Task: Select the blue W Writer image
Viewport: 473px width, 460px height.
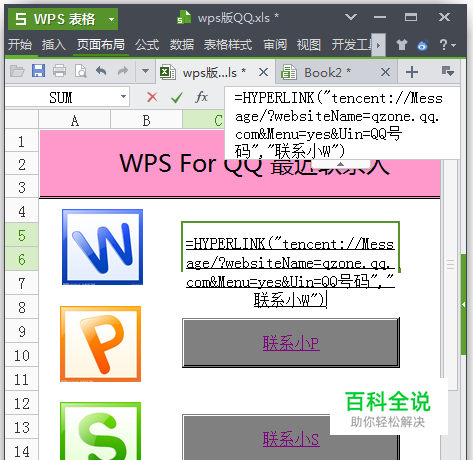Action: 102,247
